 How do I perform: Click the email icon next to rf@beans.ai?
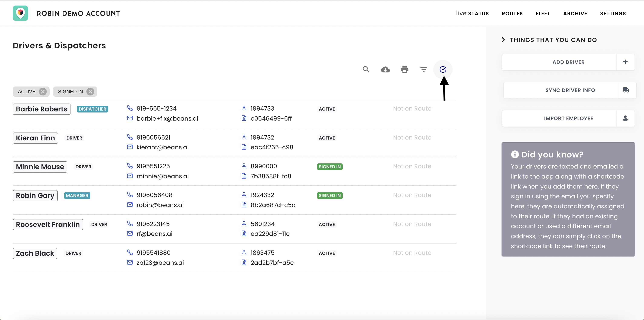click(x=130, y=234)
